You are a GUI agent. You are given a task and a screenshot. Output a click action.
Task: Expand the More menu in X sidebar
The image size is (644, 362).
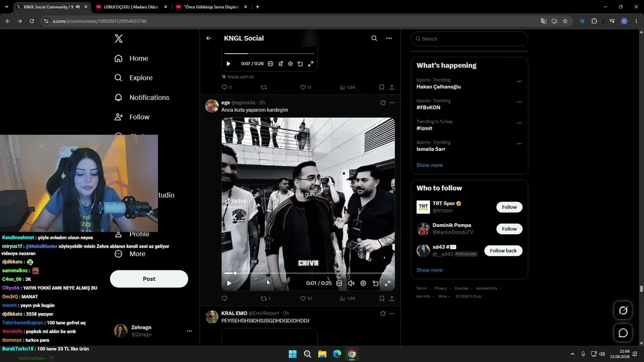point(130,254)
